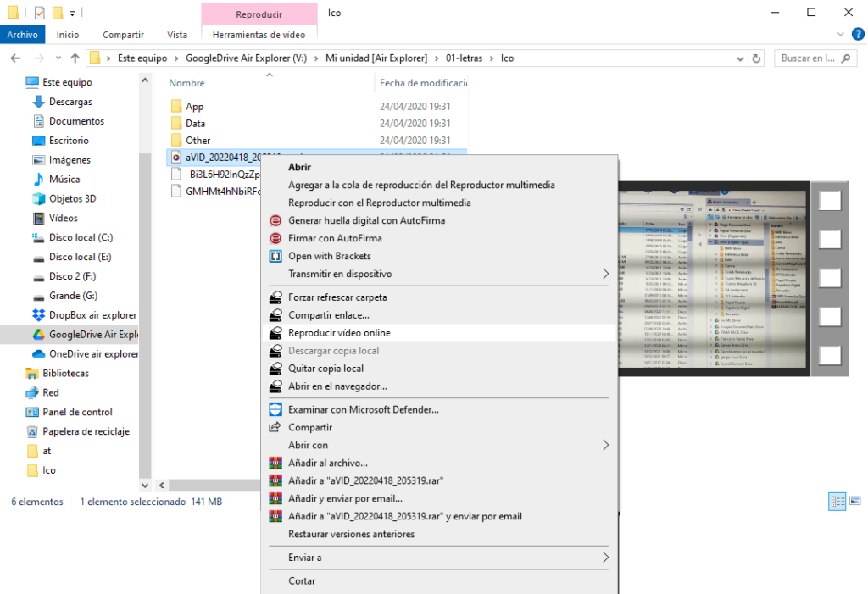Open the Compartir ribbon tab

point(123,35)
